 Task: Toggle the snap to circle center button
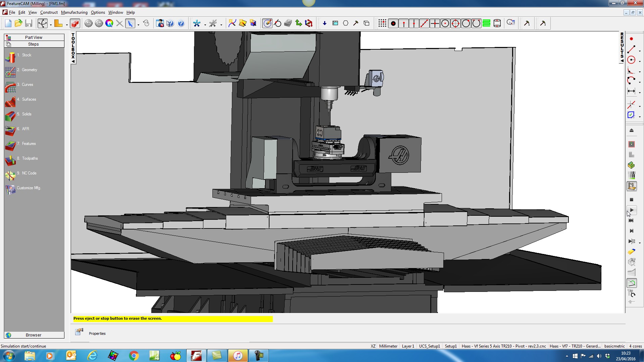point(445,23)
